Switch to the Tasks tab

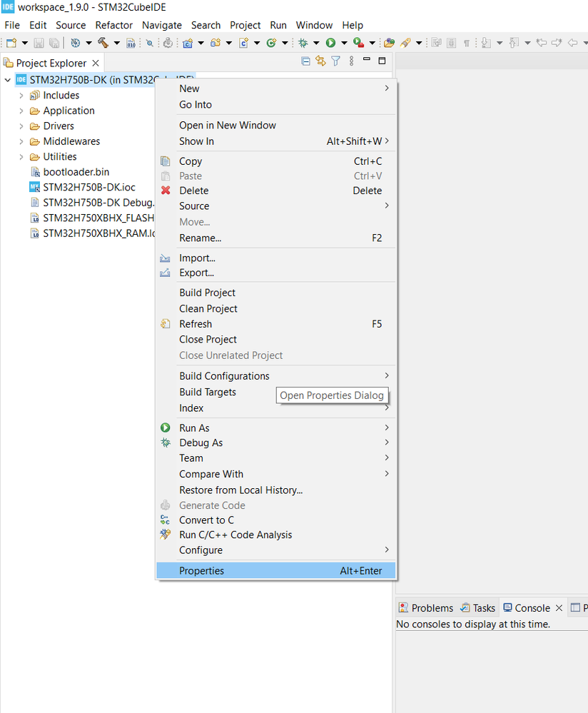477,608
